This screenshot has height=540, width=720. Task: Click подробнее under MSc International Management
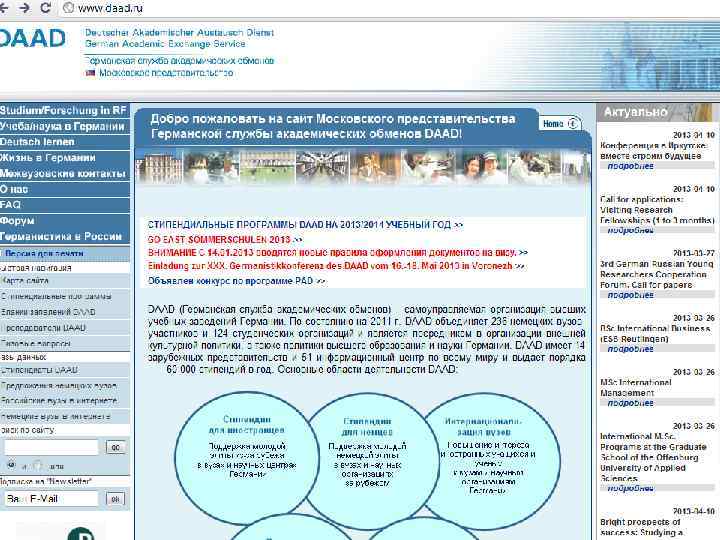pos(630,403)
